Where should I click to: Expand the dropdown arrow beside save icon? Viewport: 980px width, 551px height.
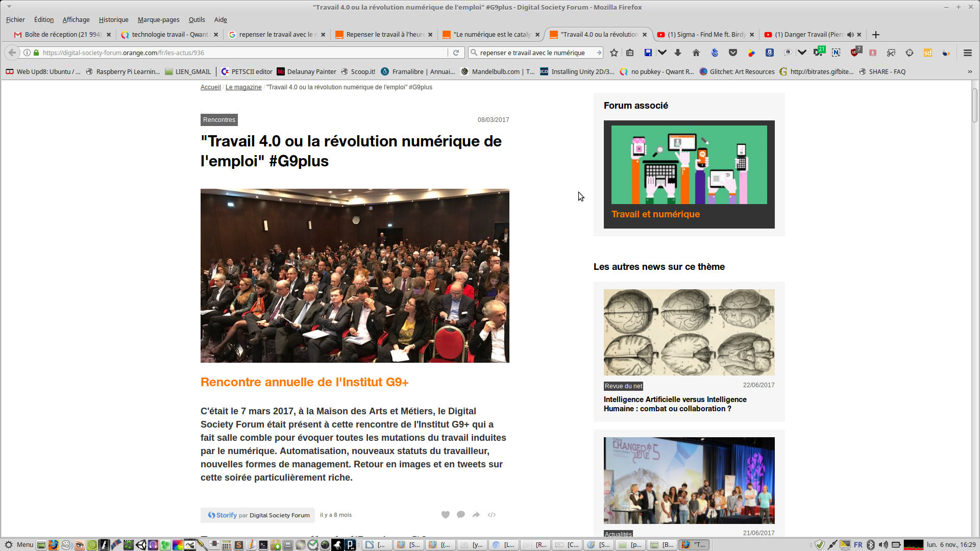[662, 53]
